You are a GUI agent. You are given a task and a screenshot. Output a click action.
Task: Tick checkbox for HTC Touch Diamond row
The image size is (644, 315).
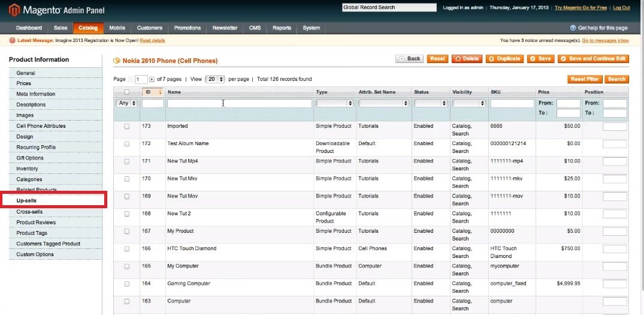pyautogui.click(x=126, y=249)
